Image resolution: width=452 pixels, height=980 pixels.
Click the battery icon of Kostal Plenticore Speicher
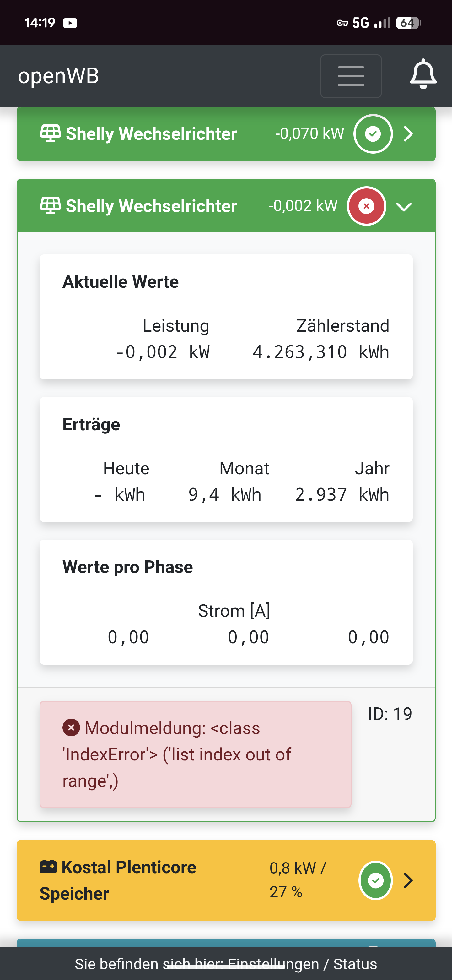pyautogui.click(x=48, y=867)
